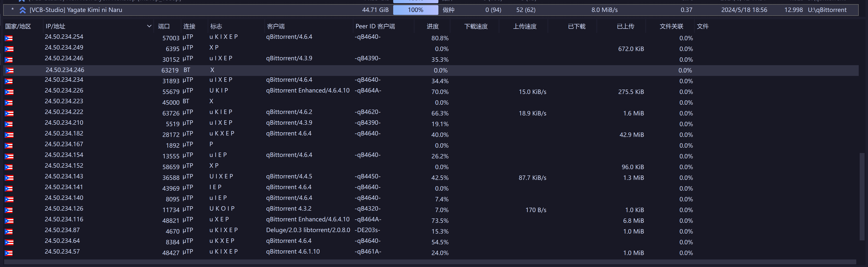Click the flag icon for peer 24.50.234.141
The height and width of the screenshot is (267, 868).
9,189
